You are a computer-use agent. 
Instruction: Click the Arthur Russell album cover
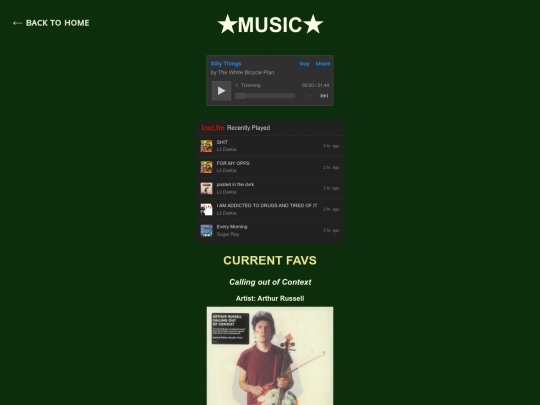point(270,356)
